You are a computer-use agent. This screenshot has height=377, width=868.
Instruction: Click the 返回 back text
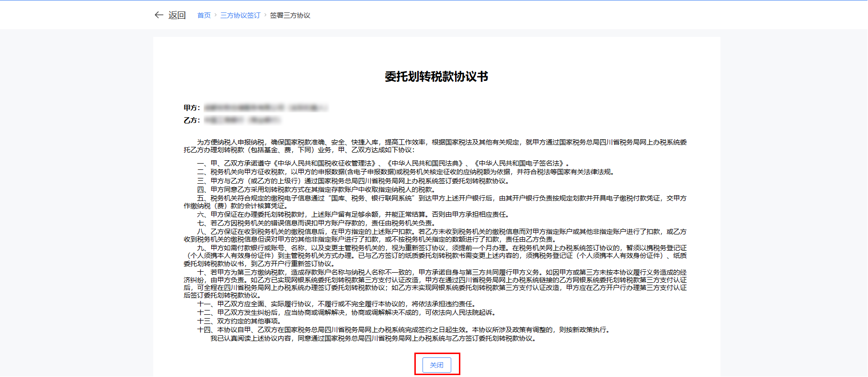tap(177, 15)
